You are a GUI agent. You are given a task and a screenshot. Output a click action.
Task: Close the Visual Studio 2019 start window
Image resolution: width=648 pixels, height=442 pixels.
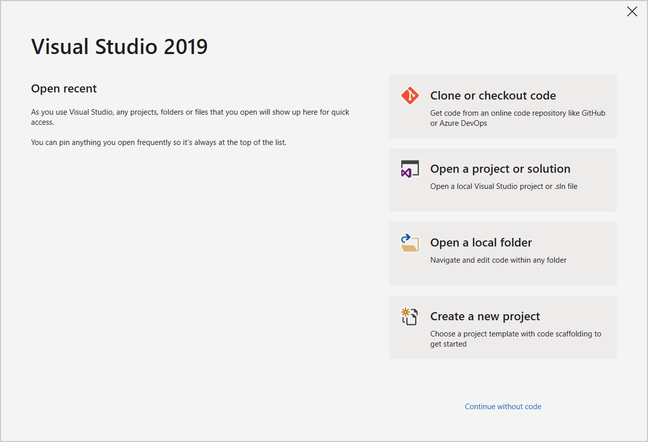tap(632, 12)
